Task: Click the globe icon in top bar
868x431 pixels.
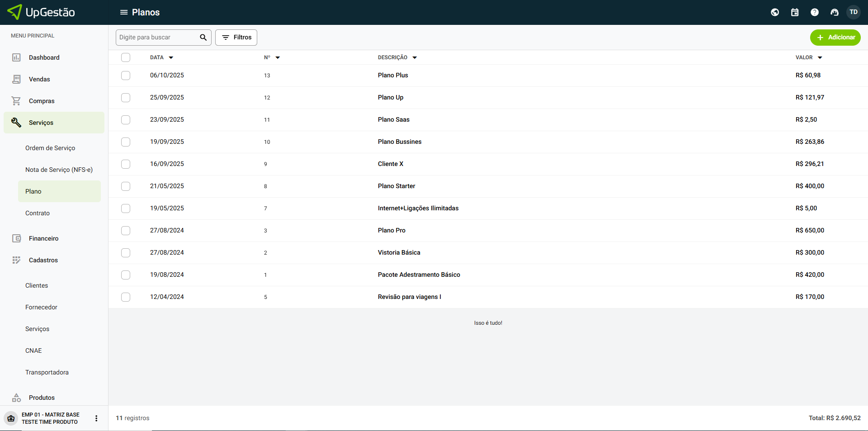Action: (775, 12)
